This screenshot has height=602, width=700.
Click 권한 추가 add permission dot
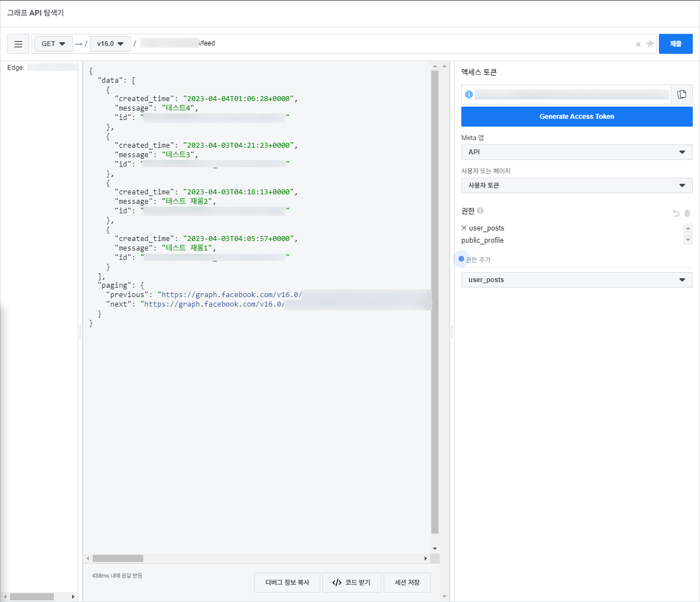[461, 259]
